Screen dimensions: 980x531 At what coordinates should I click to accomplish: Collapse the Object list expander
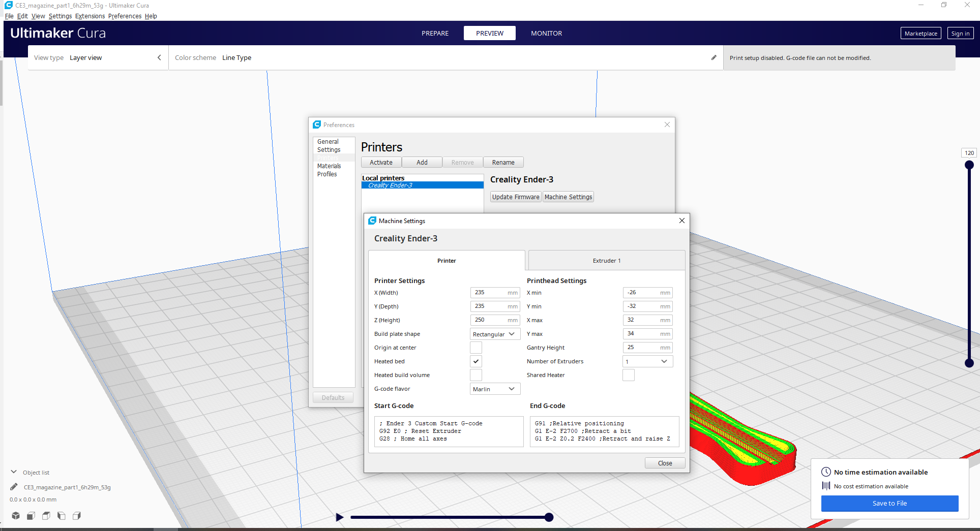click(14, 472)
